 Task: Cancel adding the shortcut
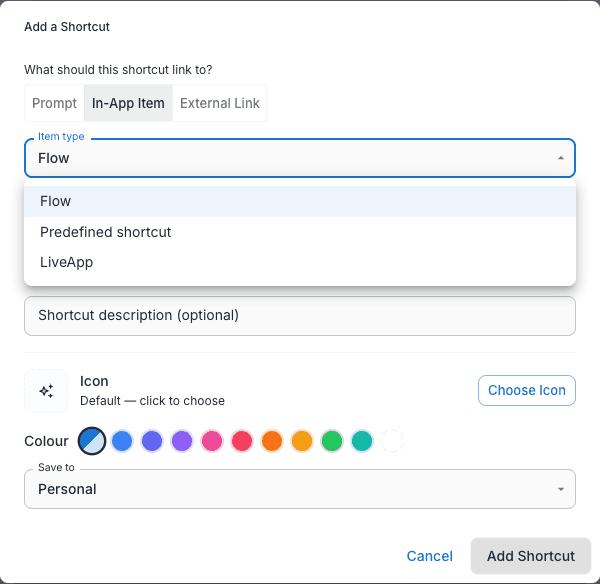(x=429, y=556)
